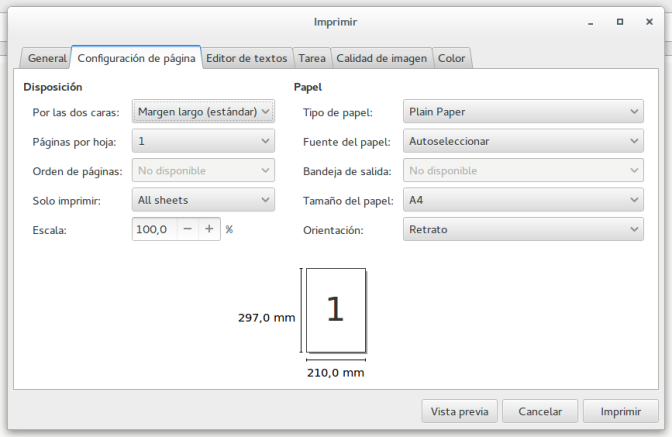Click the Imprimir button
672x437 pixels.
point(620,411)
